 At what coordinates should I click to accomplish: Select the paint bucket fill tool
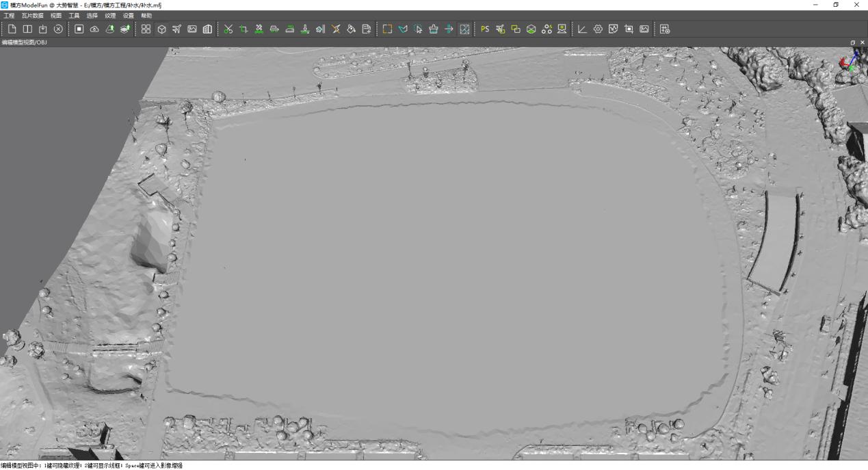pos(351,29)
